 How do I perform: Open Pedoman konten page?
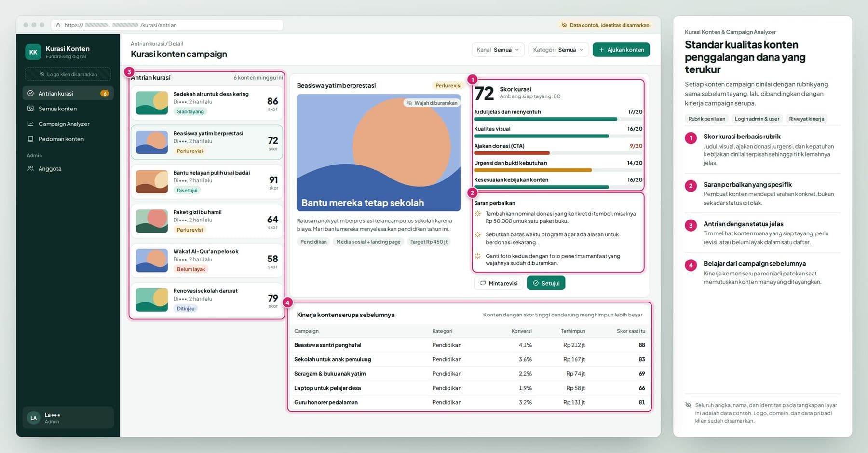[68, 139]
